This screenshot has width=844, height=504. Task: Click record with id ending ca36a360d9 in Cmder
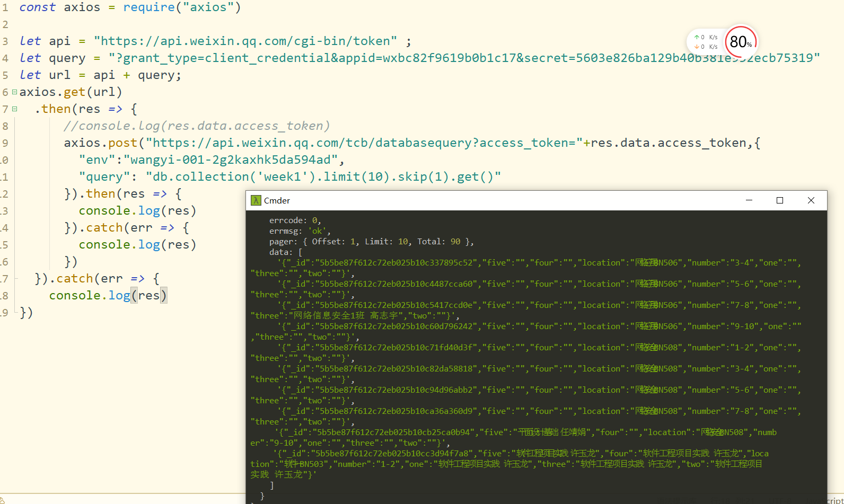point(525,417)
